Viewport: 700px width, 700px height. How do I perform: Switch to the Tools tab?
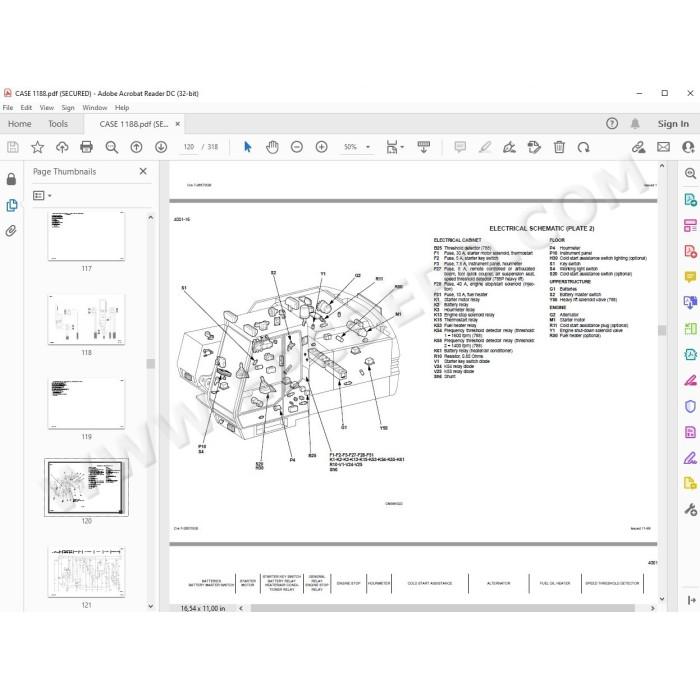(x=58, y=124)
